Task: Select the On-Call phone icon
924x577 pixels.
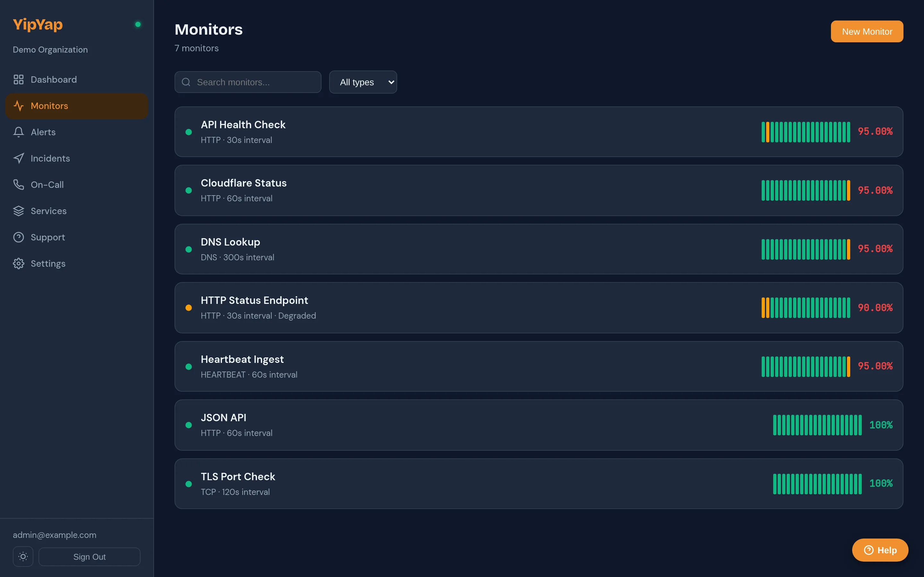Action: point(19,184)
